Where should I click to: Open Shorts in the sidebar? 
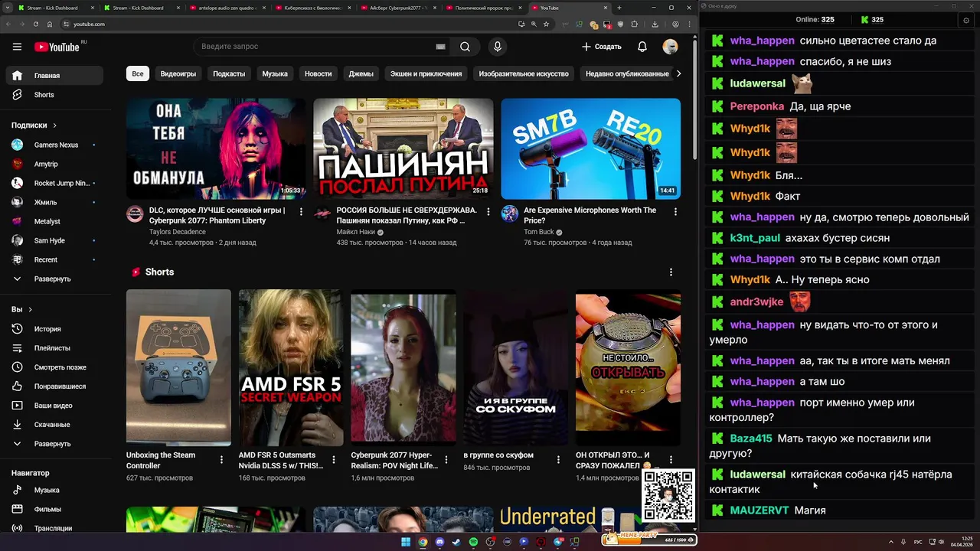coord(54,95)
